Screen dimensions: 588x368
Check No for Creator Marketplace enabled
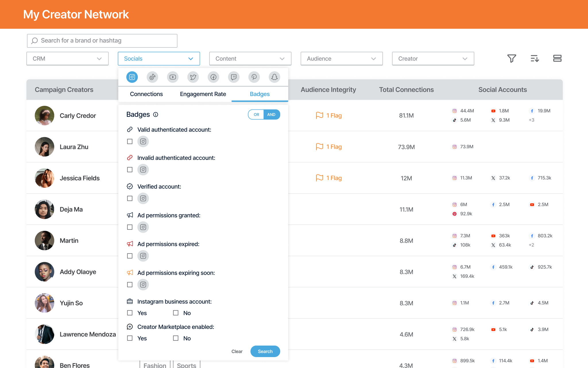[176, 338]
